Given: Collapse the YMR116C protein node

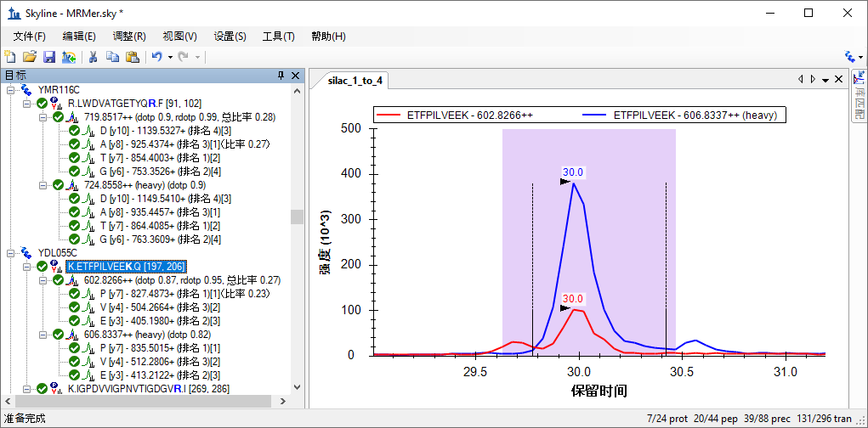Looking at the screenshot, I should [x=10, y=89].
